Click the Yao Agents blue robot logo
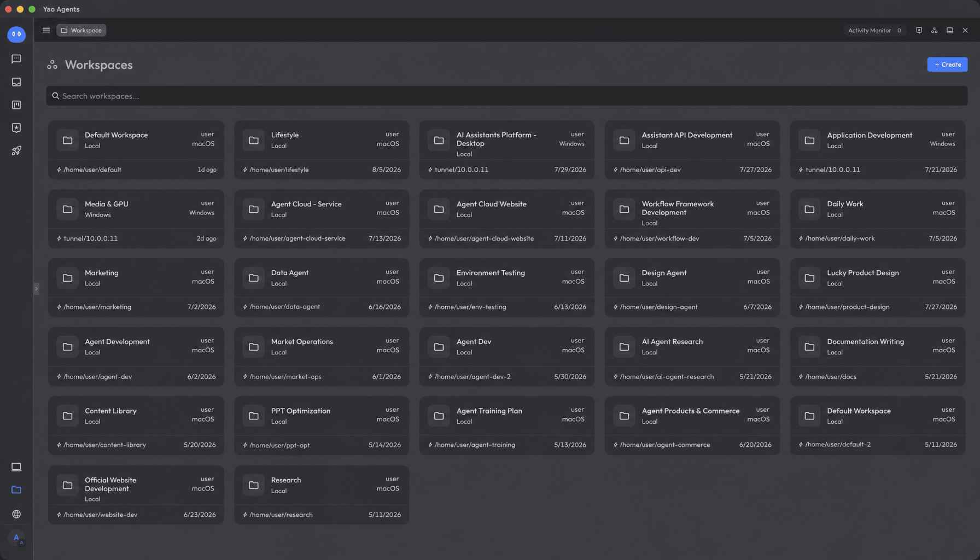980x560 pixels. (x=16, y=34)
